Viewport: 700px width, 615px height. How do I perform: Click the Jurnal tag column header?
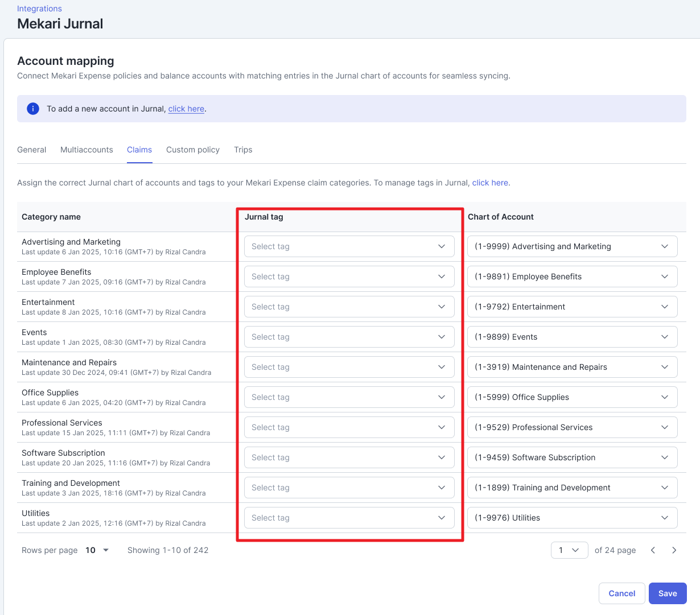[x=264, y=217]
